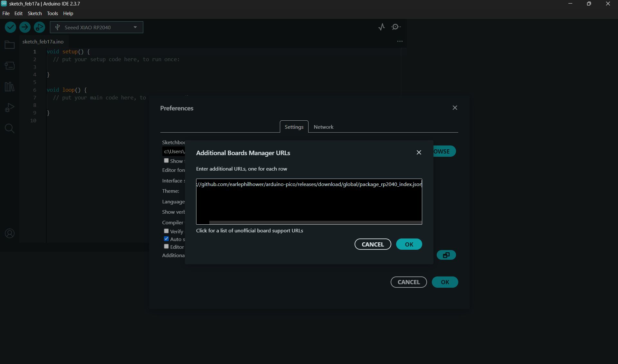Click the 'Enter additional URLs, one for each row' text
618x364 pixels.
(x=242, y=169)
